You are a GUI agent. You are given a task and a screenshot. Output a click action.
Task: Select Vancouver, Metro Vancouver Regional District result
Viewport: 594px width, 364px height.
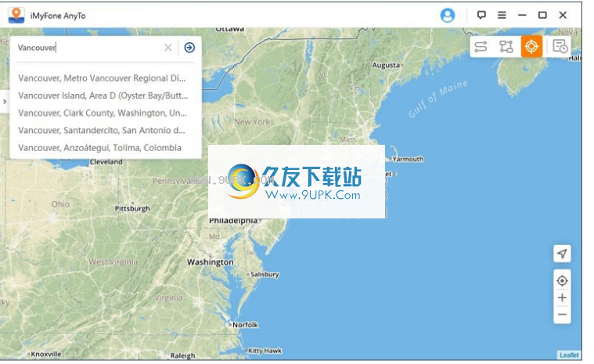(x=102, y=78)
